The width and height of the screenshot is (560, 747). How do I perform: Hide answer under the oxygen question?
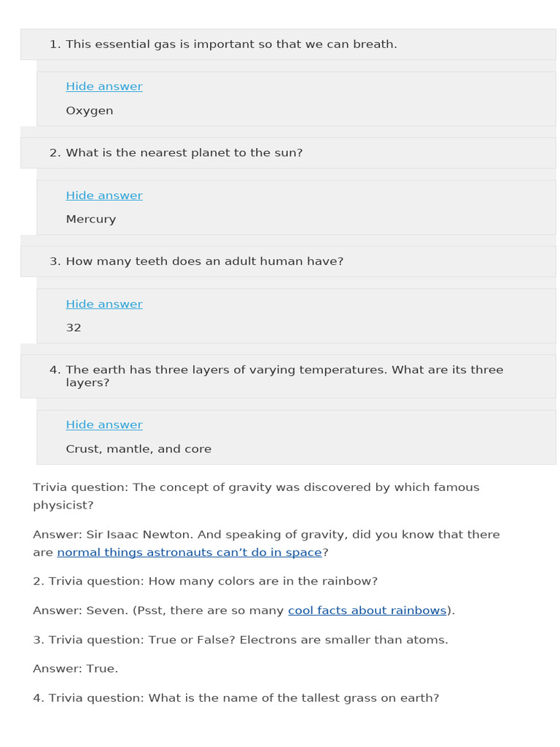pos(104,86)
